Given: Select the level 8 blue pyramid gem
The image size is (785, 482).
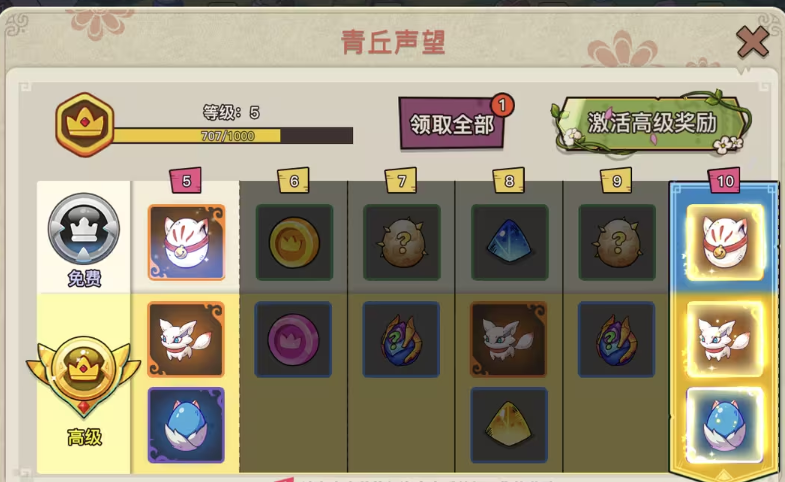Looking at the screenshot, I should click(x=510, y=242).
